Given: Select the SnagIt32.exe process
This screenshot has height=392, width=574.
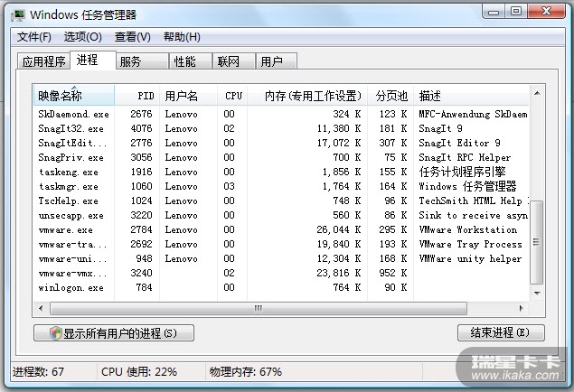Looking at the screenshot, I should [281, 129].
